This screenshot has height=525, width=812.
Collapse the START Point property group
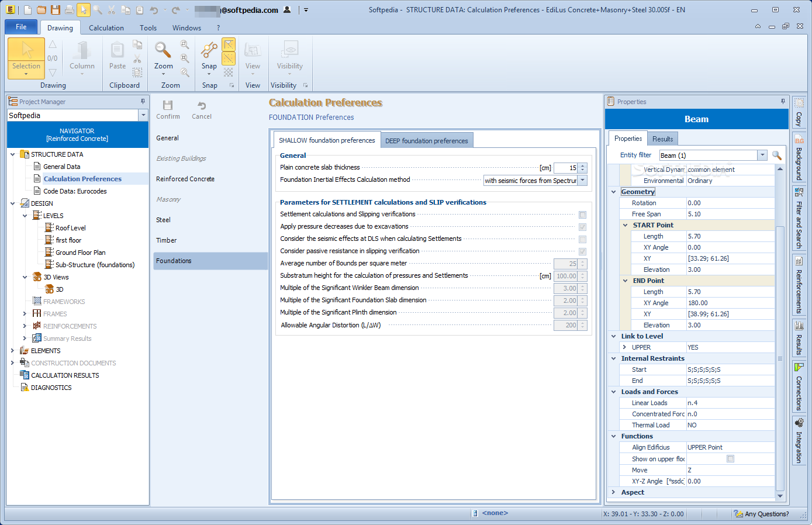(625, 225)
